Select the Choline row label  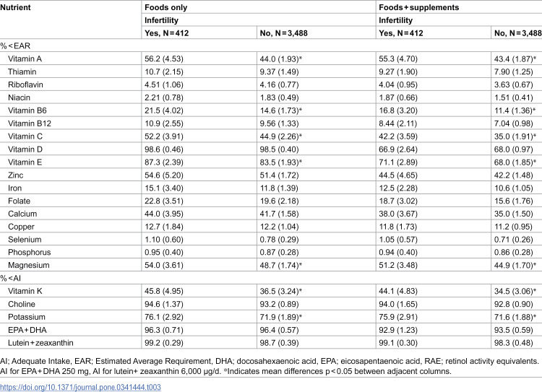click(22, 304)
